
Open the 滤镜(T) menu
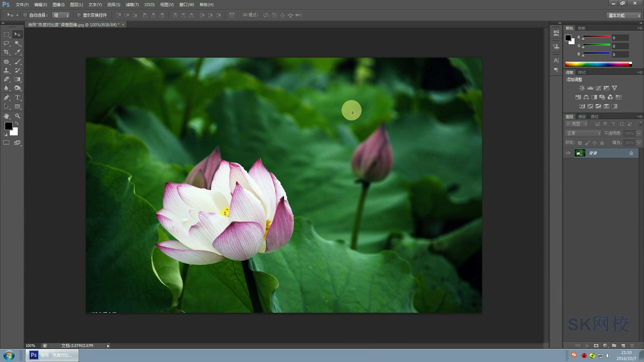[x=132, y=5]
